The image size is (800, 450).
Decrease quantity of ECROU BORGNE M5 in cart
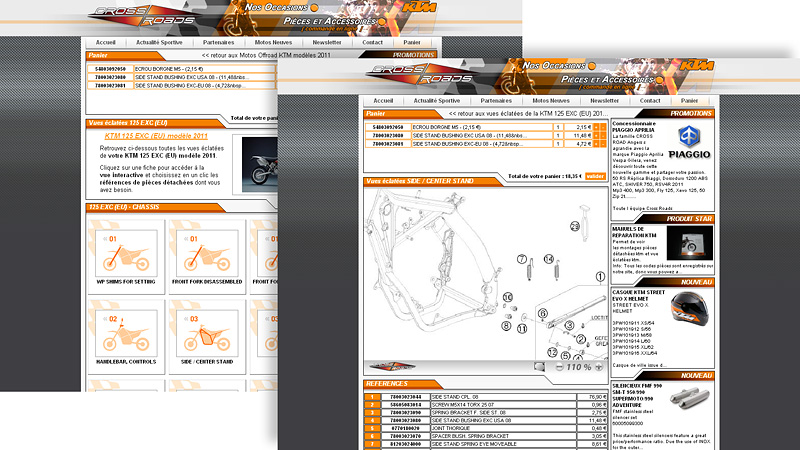pyautogui.click(x=603, y=127)
